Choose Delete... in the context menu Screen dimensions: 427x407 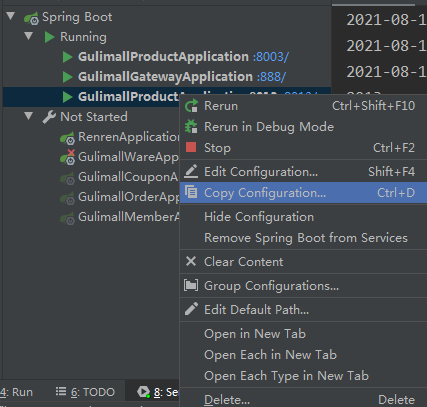coord(303,399)
